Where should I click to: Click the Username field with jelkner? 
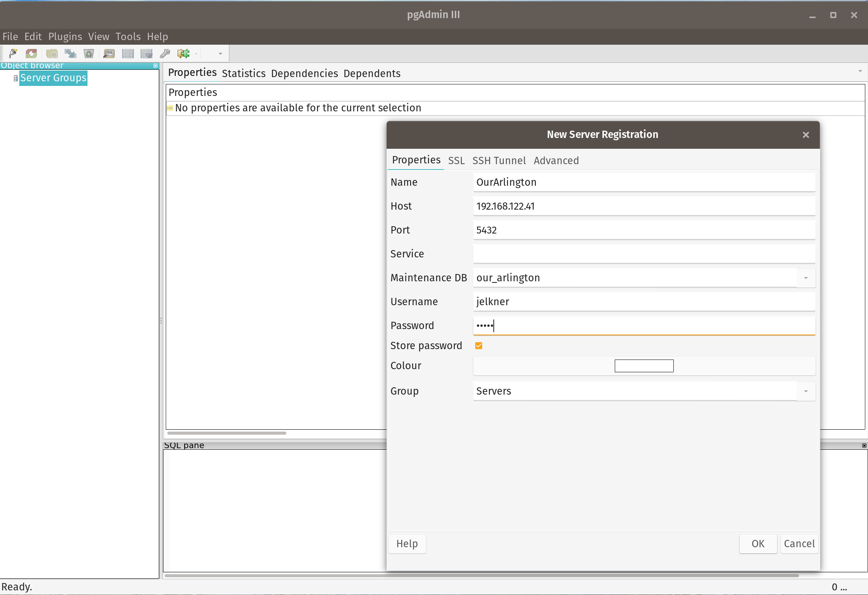click(x=644, y=301)
